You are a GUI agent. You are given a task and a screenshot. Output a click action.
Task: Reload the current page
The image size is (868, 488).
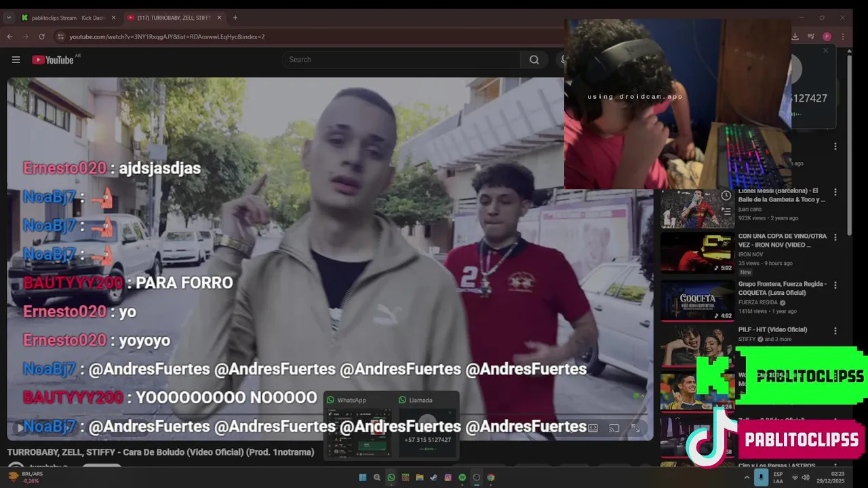42,37
